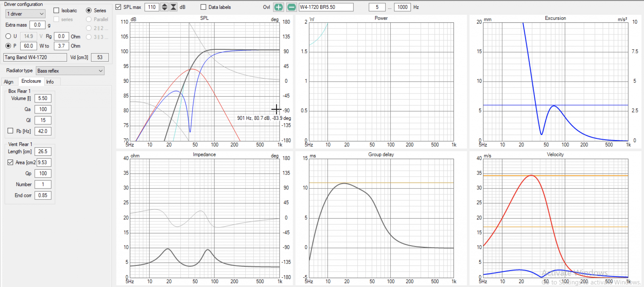Click the power 60.0 W input field
Screen dimensions: 644x287
point(29,46)
